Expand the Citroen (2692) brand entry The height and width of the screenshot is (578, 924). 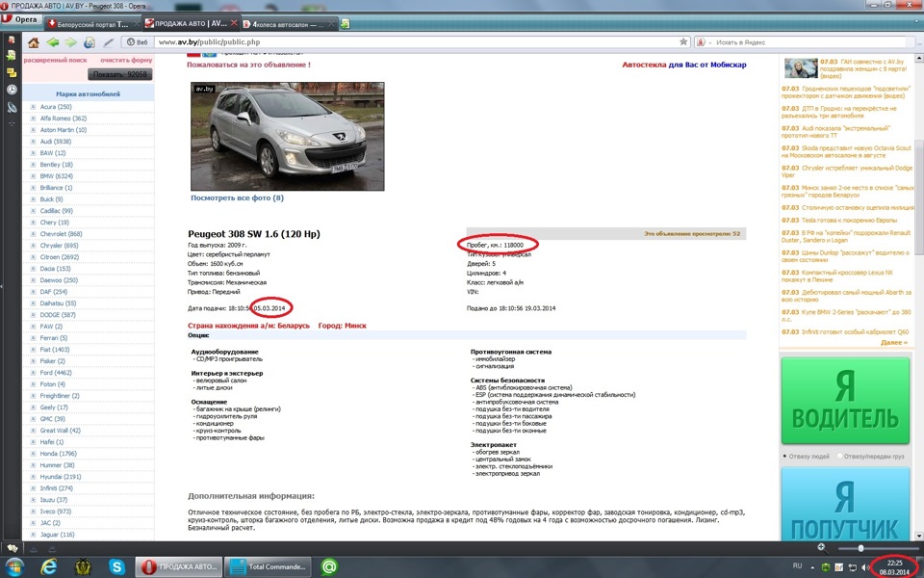pyautogui.click(x=34, y=257)
